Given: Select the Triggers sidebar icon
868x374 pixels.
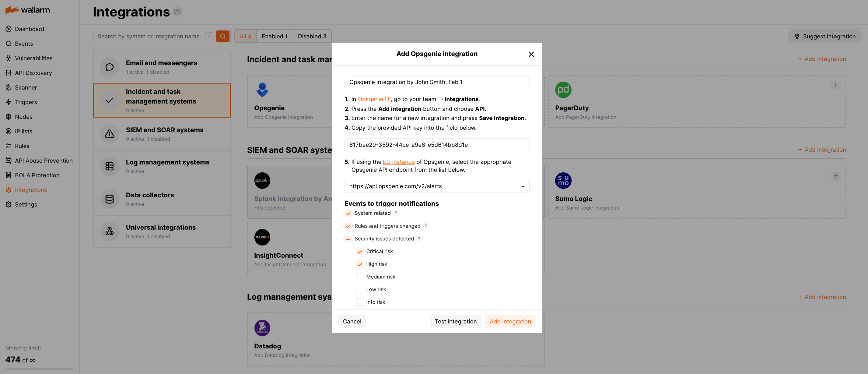Looking at the screenshot, I should pyautogui.click(x=9, y=102).
